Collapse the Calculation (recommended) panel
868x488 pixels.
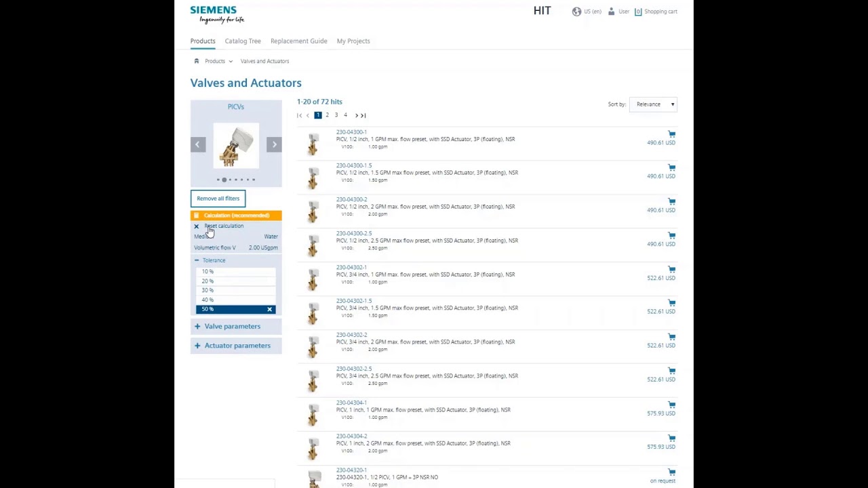(x=235, y=216)
